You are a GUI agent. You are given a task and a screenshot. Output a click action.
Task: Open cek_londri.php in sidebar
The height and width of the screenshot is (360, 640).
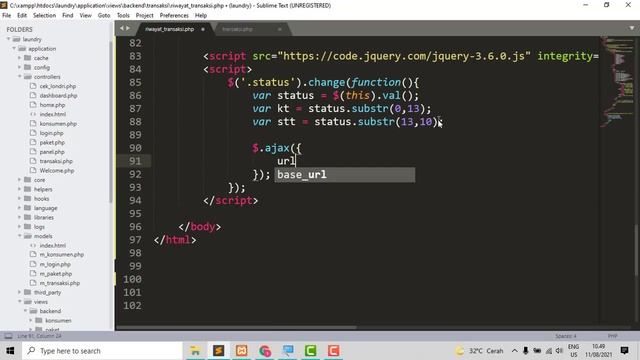click(58, 86)
